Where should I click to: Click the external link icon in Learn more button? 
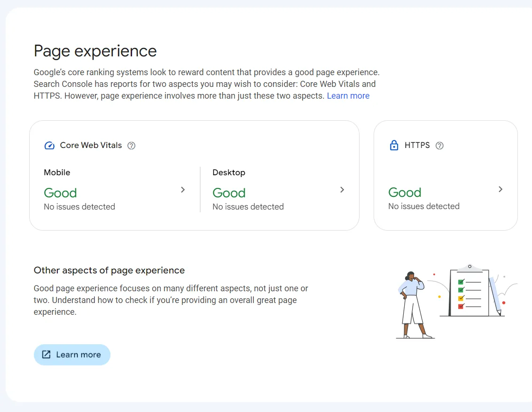(46, 354)
